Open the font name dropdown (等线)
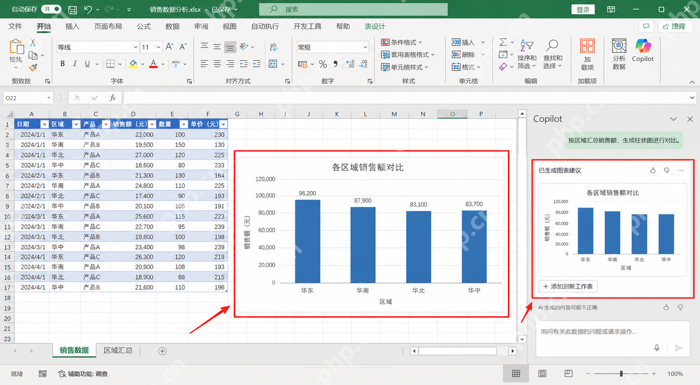700x385 pixels. tap(135, 47)
